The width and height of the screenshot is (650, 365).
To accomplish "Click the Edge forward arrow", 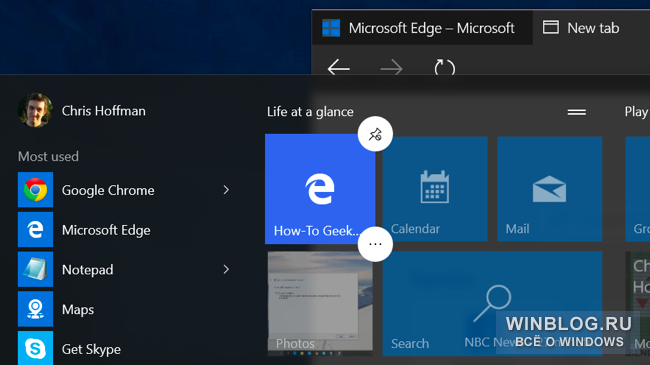I will pos(391,68).
